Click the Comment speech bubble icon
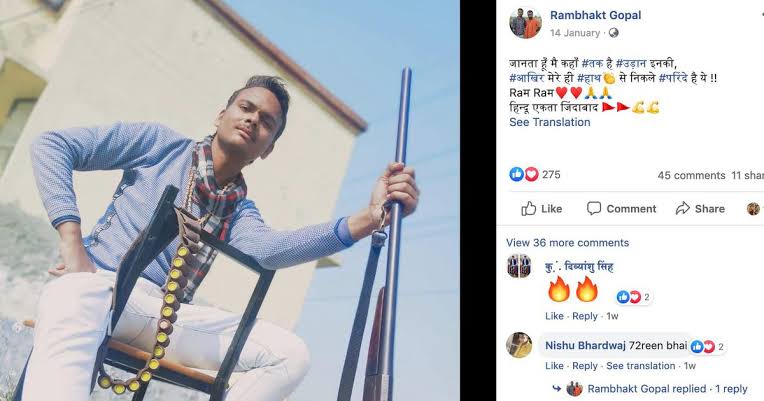The height and width of the screenshot is (401, 764). (593, 209)
